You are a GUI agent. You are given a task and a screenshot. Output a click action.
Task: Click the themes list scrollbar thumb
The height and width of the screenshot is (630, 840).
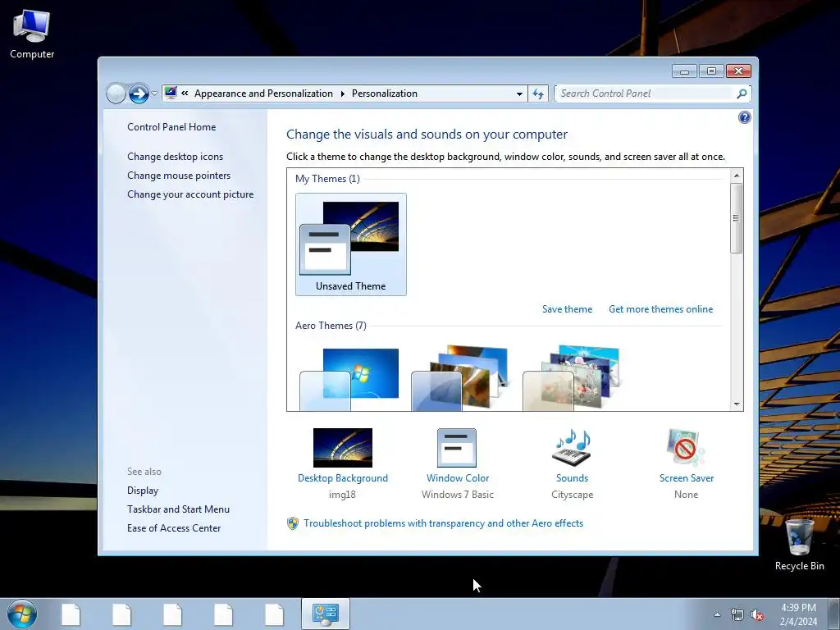coord(737,218)
